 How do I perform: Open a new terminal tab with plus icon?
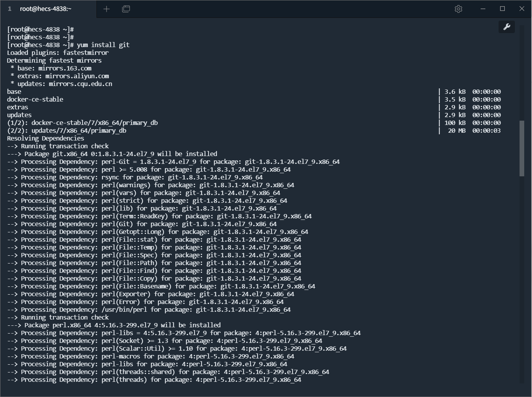coord(107,9)
